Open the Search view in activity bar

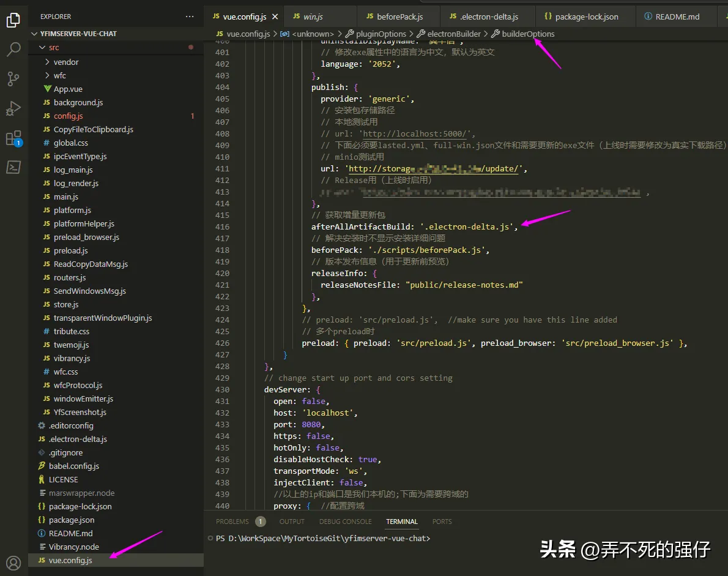[x=13, y=49]
